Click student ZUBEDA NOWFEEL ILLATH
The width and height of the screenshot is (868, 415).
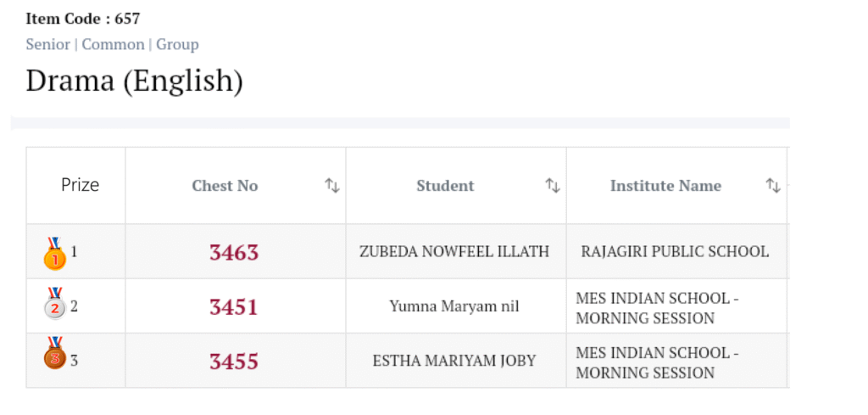tap(454, 252)
